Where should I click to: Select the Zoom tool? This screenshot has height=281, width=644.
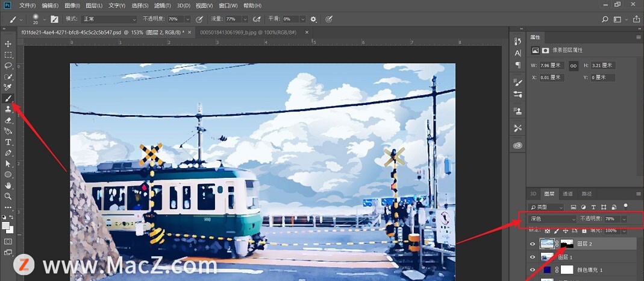tap(8, 197)
